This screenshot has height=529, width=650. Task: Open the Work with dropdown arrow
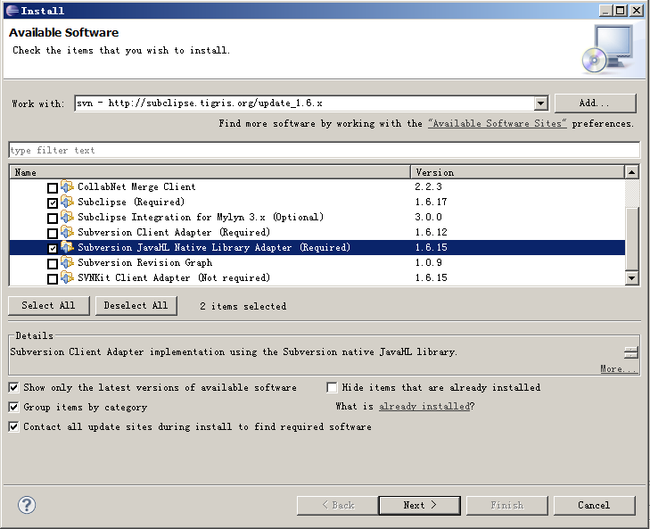pyautogui.click(x=541, y=103)
